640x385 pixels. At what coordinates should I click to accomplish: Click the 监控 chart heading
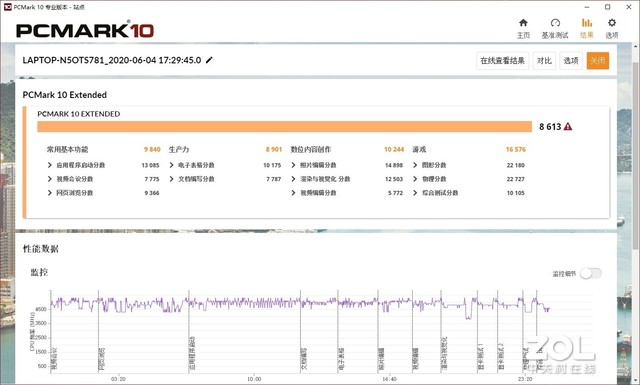[39, 272]
